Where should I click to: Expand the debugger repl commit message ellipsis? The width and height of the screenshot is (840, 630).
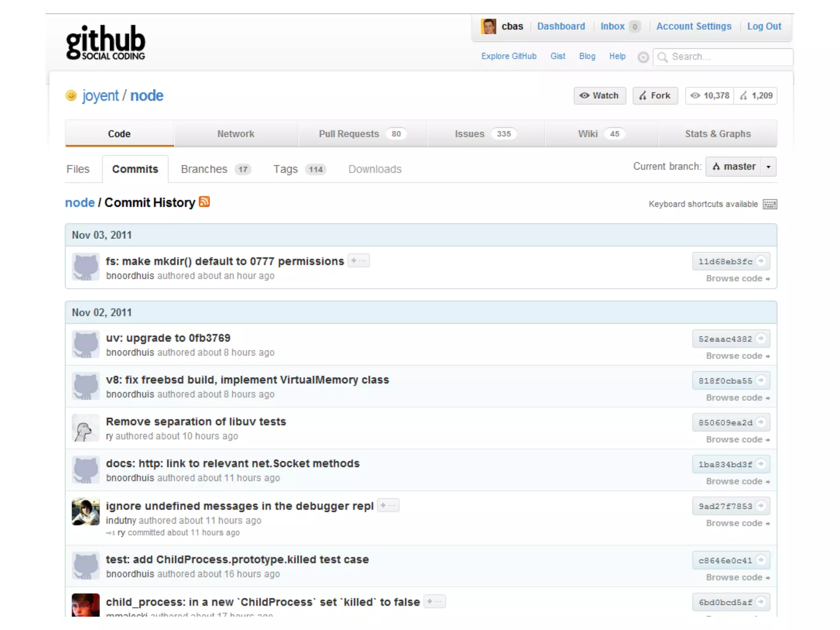point(388,505)
